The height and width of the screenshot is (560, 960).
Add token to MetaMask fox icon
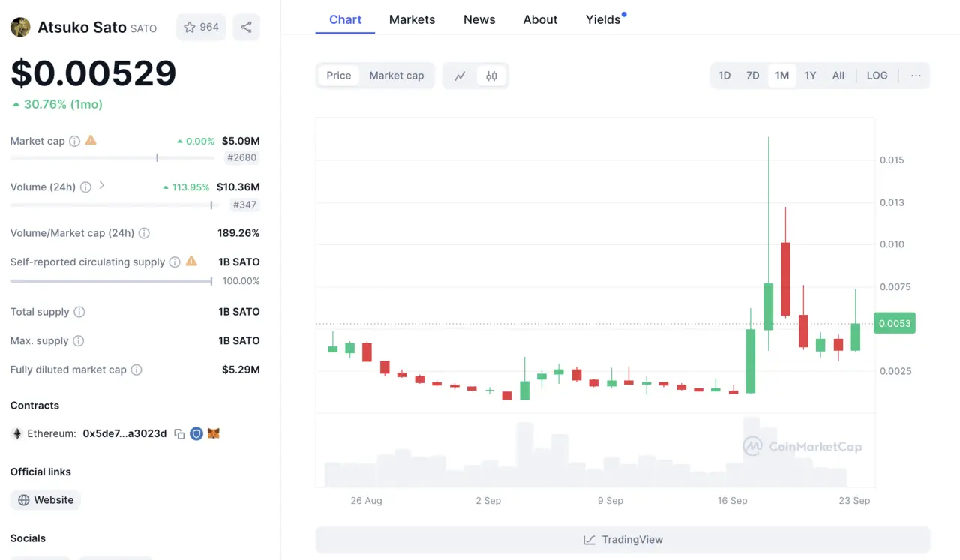(x=214, y=433)
